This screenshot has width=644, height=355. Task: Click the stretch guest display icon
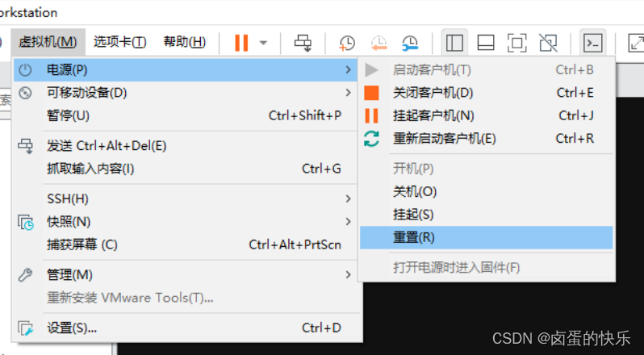[636, 43]
